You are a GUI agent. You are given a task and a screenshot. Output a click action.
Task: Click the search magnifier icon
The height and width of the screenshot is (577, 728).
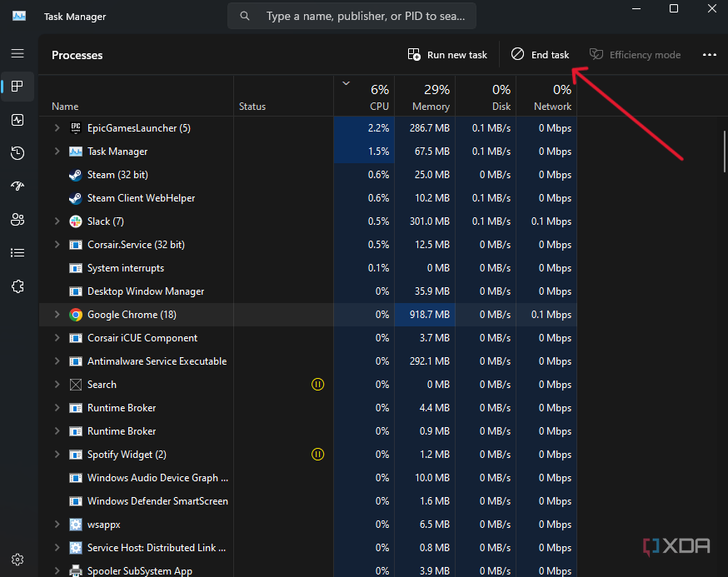pyautogui.click(x=245, y=17)
